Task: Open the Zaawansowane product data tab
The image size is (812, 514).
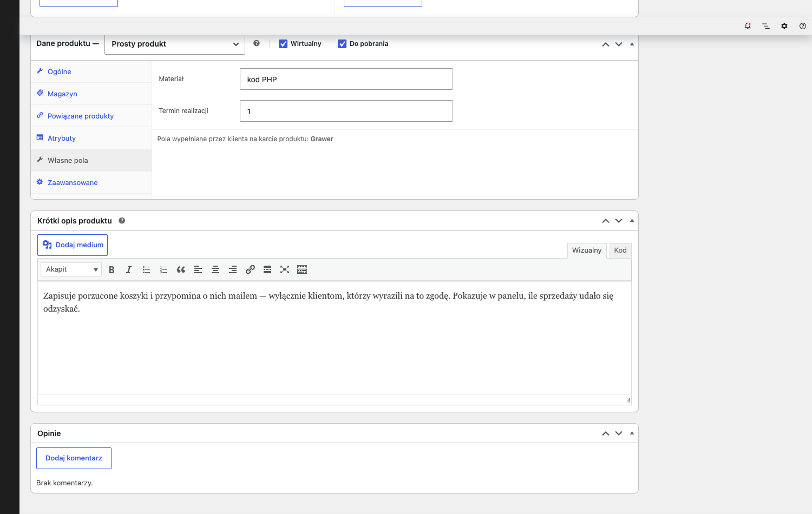Action: (x=91, y=182)
